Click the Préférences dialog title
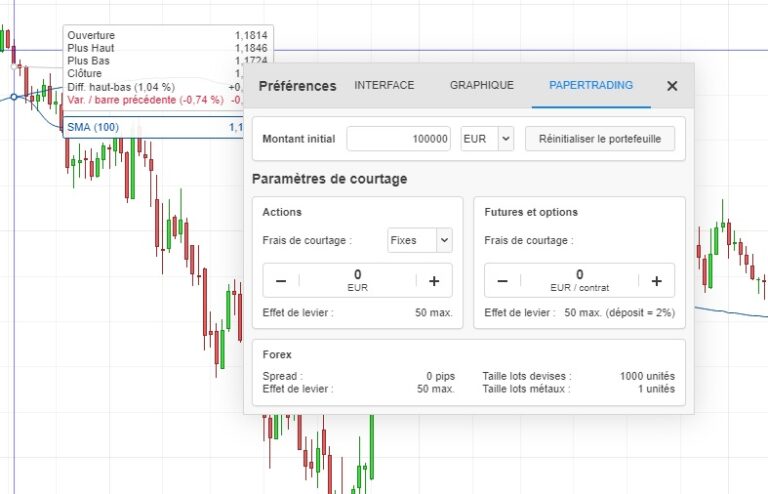768x494 pixels. click(x=297, y=86)
